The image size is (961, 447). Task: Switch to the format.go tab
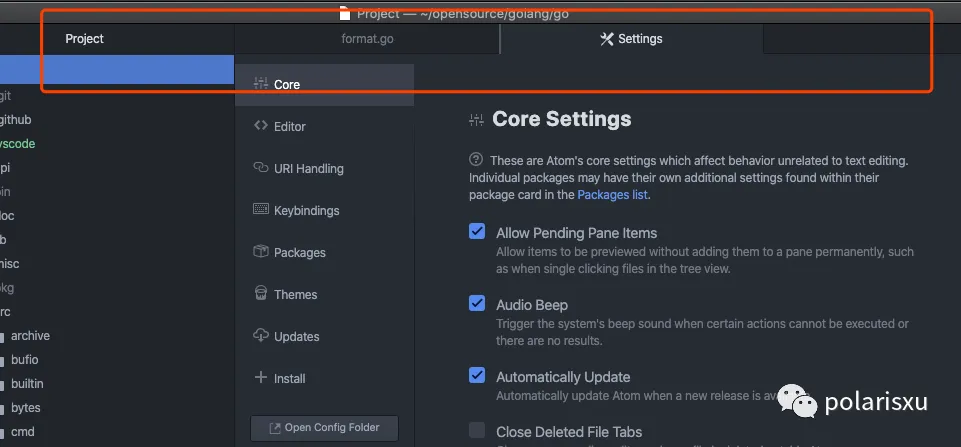tap(366, 39)
